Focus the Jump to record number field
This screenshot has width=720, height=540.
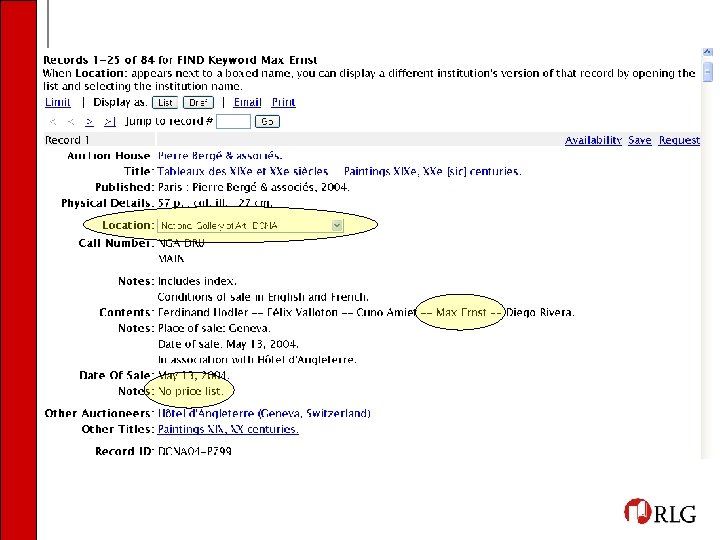pos(233,122)
